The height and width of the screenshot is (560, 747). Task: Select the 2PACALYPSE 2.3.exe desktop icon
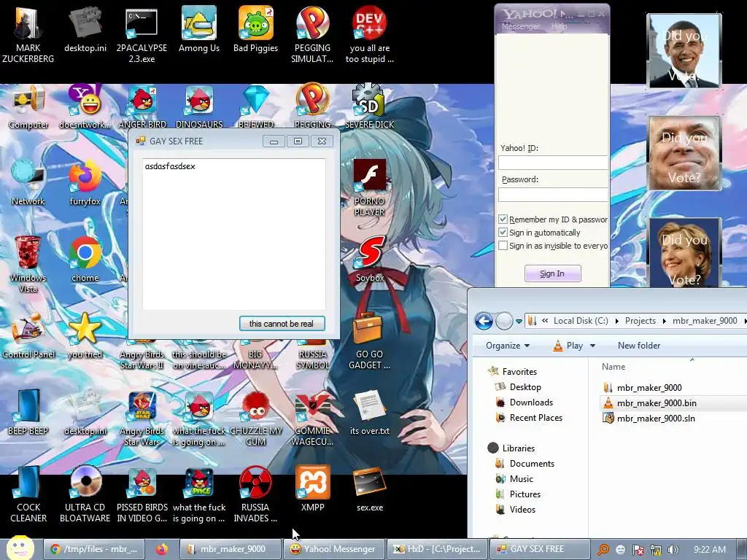(x=142, y=34)
